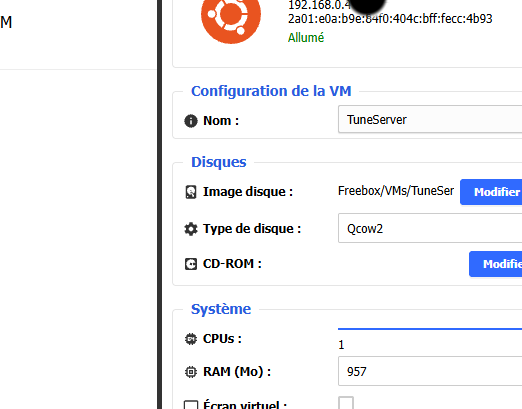Edit the Nom field containing TuneServer

(x=430, y=119)
